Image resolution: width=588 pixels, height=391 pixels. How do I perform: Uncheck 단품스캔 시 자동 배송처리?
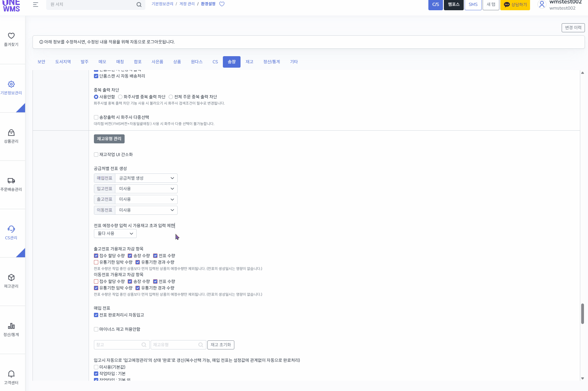coord(96,76)
